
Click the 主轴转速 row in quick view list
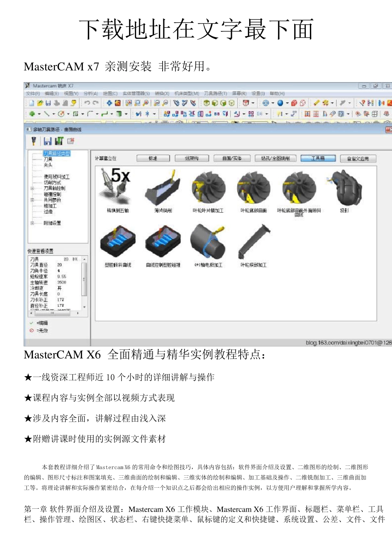pos(55,282)
